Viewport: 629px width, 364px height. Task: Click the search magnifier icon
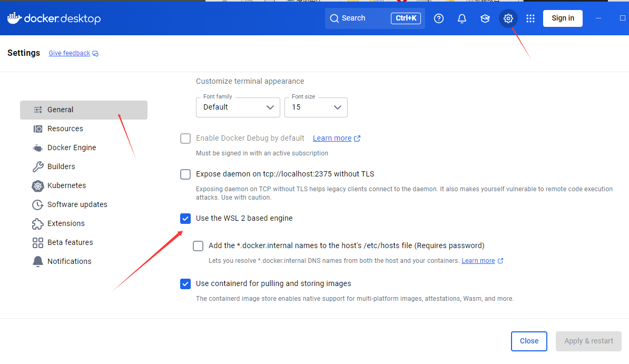[335, 18]
